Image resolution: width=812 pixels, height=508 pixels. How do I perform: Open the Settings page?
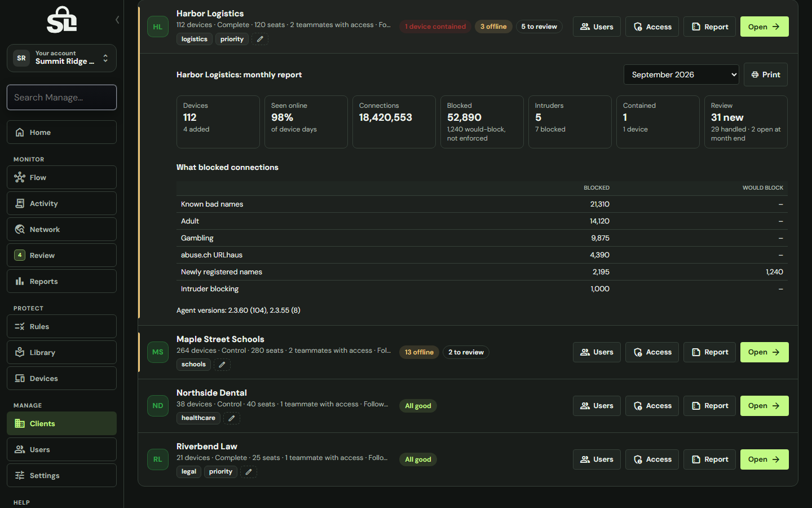[x=61, y=475]
